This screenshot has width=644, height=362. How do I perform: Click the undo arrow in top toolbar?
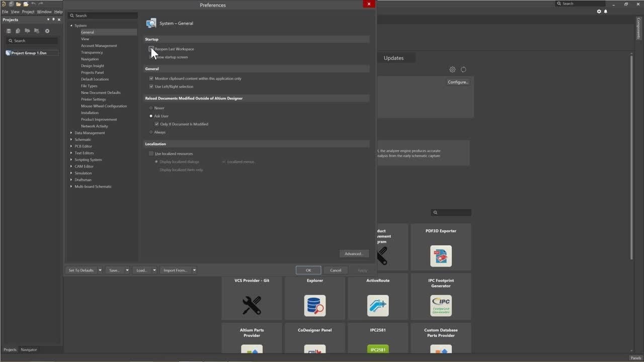pos(33,4)
